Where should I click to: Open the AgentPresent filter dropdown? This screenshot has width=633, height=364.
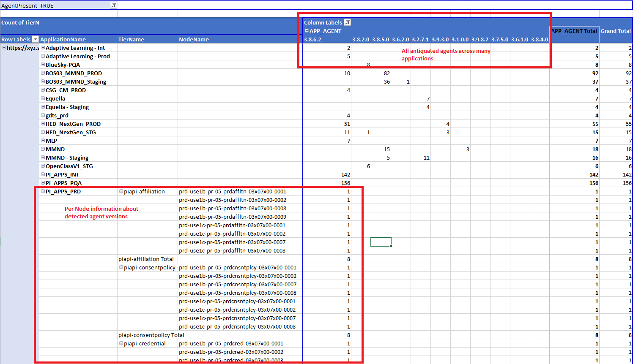pos(113,5)
